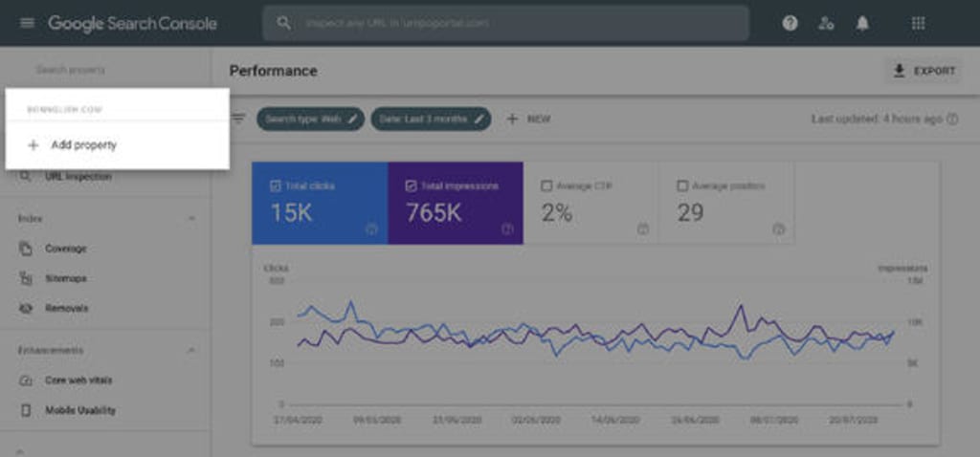Open the Google apps grid
The height and width of the screenshot is (457, 980).
(918, 23)
